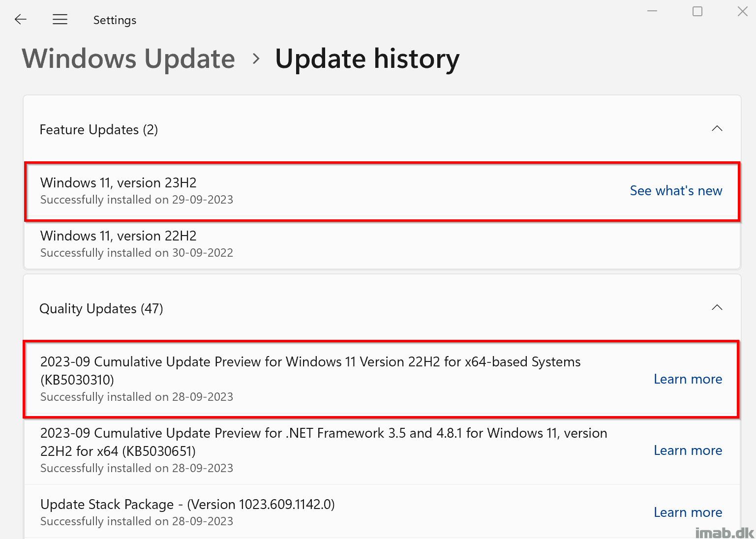This screenshot has width=756, height=539.
Task: Click 'Successfully installed on 30-09-2022' text
Action: coord(137,253)
